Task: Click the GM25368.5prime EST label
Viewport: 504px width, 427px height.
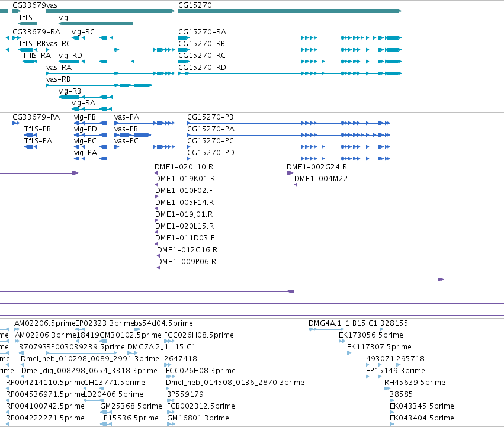Action: pyautogui.click(x=131, y=406)
